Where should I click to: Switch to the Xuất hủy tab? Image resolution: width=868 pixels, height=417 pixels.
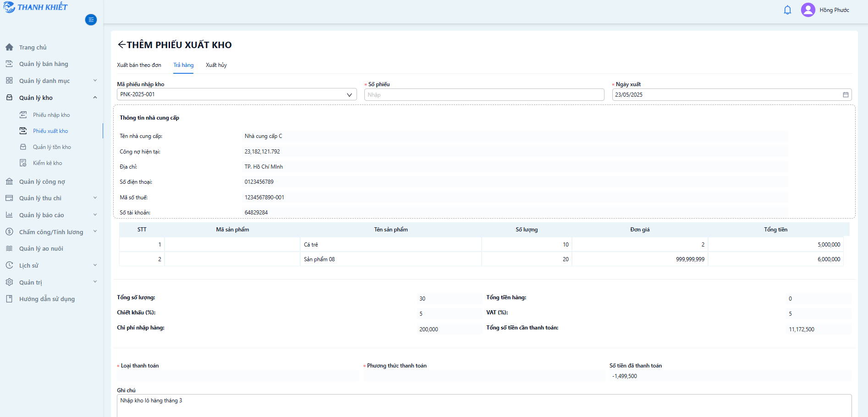click(216, 65)
